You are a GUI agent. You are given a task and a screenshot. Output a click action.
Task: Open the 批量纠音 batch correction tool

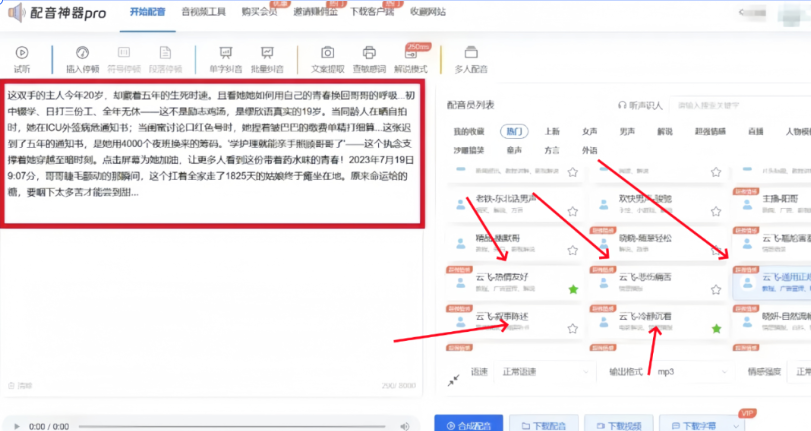266,54
